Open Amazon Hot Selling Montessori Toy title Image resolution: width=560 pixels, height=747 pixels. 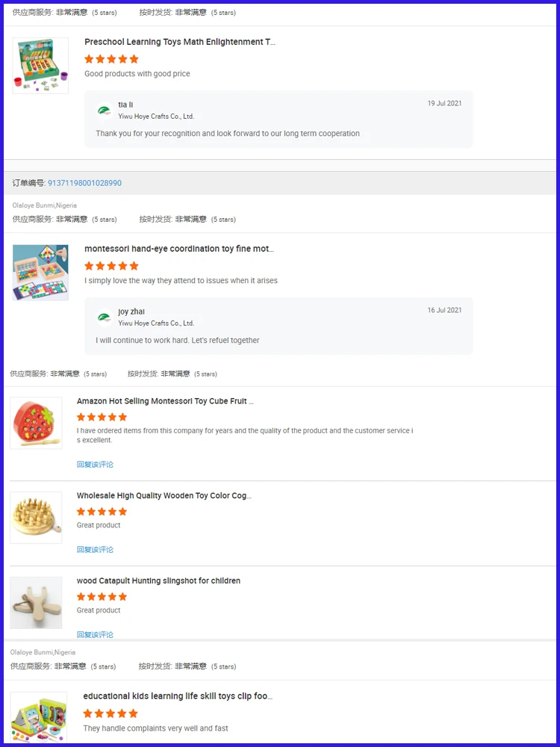(x=165, y=401)
